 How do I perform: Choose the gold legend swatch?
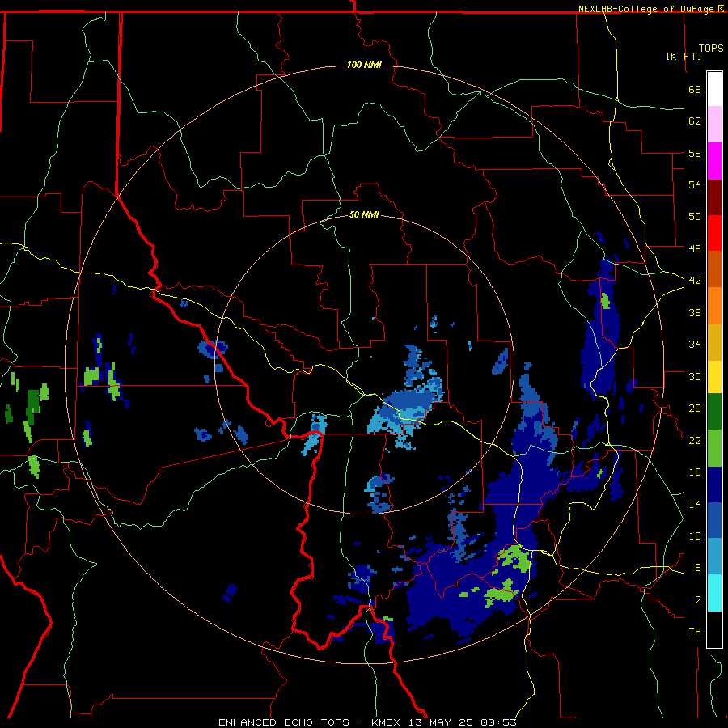pos(714,342)
